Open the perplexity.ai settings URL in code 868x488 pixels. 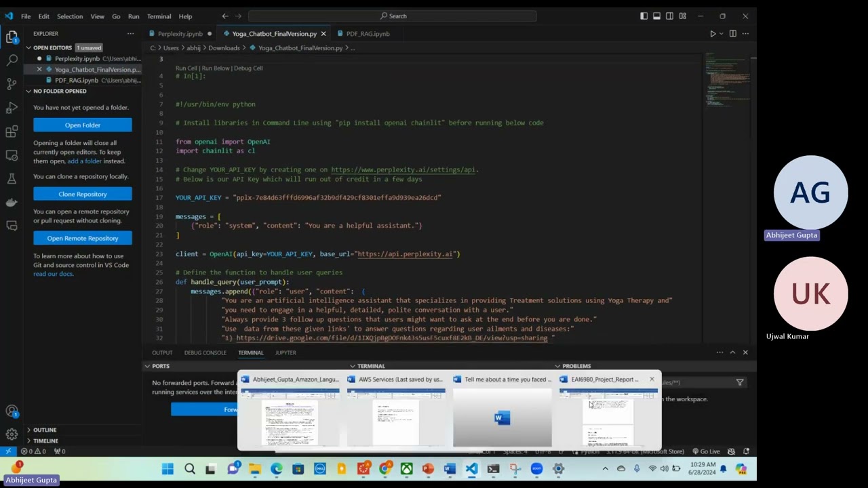tap(403, 169)
